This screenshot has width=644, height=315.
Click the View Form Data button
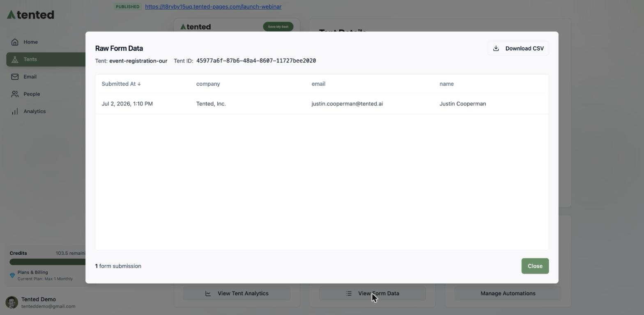(373, 294)
